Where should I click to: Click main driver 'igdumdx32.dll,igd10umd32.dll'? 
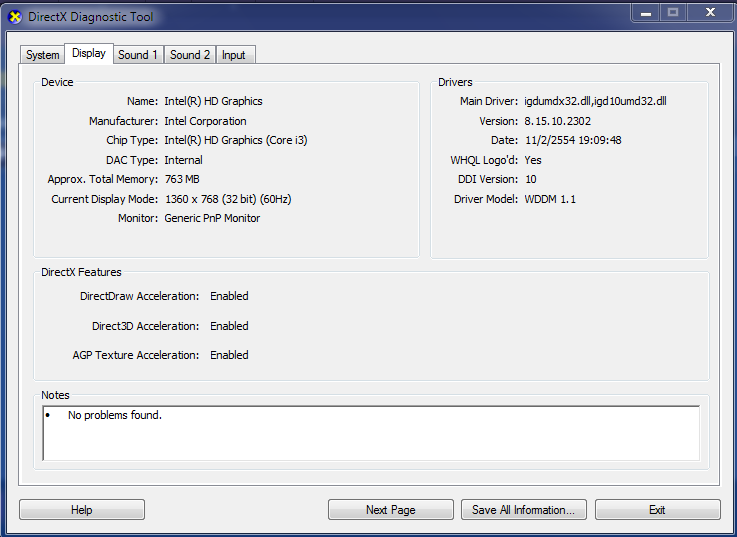pyautogui.click(x=595, y=101)
